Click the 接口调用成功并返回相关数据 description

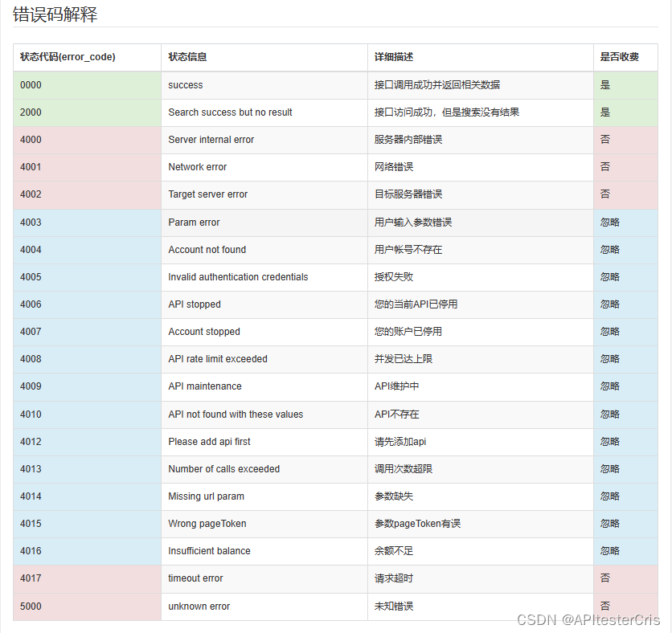437,85
